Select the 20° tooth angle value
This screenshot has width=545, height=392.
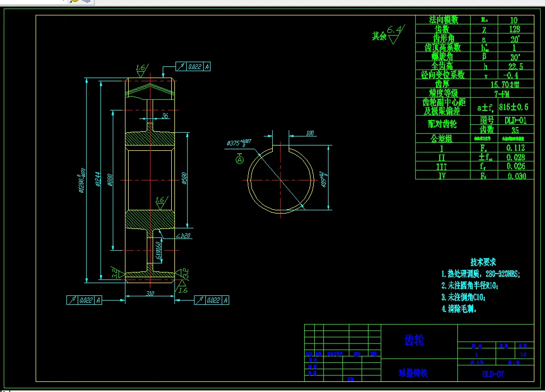[515, 39]
